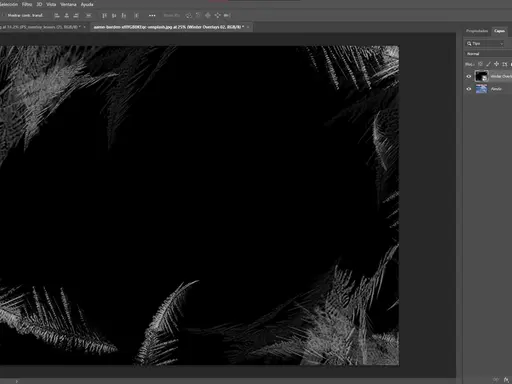Hide the Fondo layer
Screen dimensions: 512x384
(x=469, y=89)
